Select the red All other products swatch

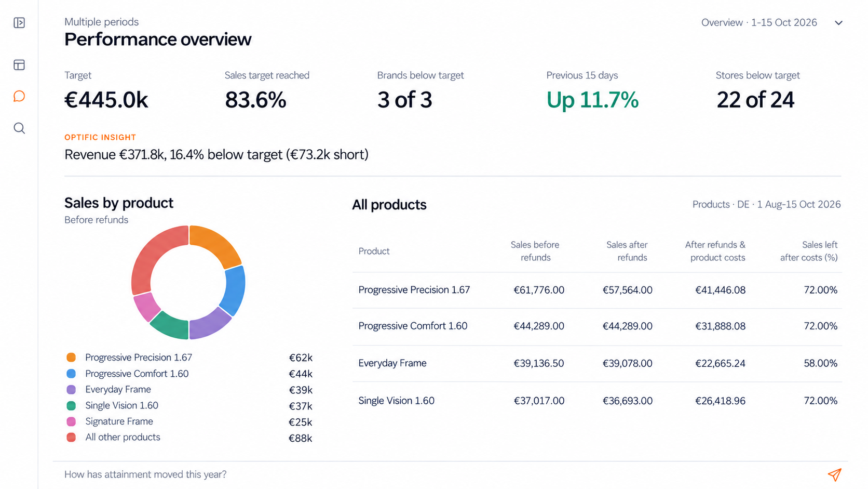coord(71,438)
